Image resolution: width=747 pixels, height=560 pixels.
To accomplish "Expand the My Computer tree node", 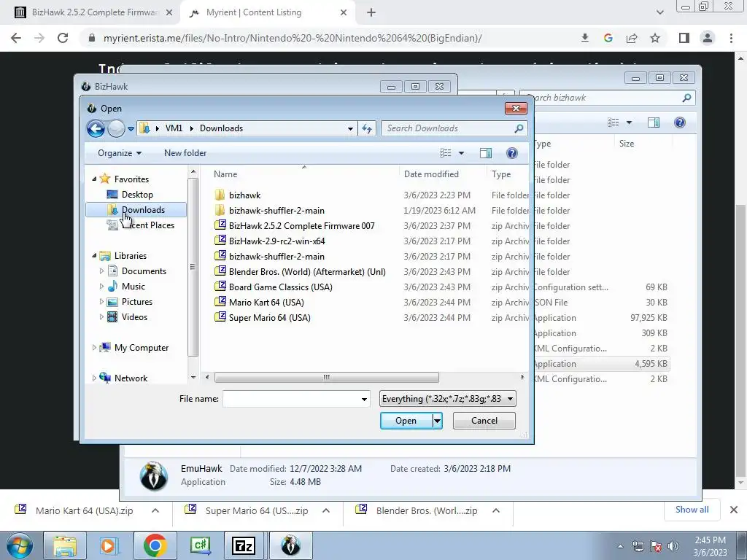I will tap(94, 348).
